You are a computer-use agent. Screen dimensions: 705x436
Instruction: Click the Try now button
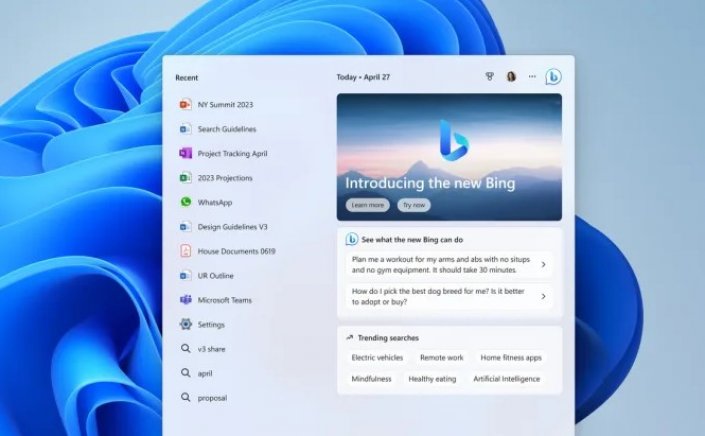click(x=414, y=205)
